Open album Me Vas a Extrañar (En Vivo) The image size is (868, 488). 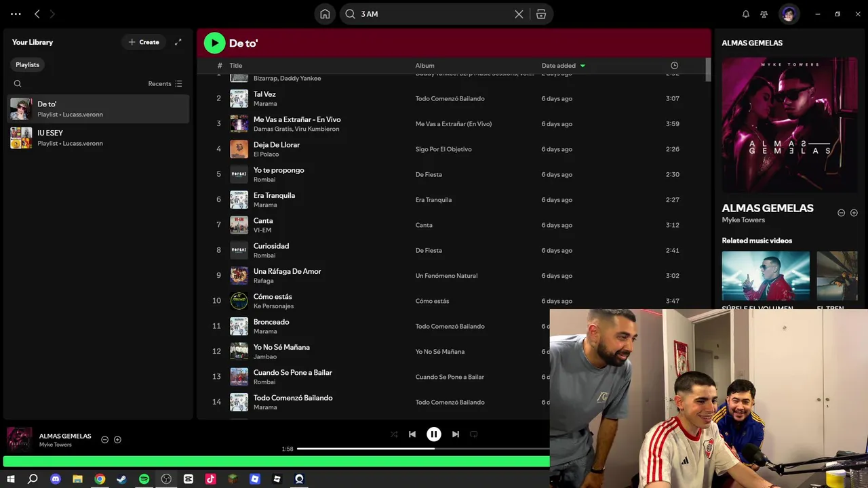454,124
